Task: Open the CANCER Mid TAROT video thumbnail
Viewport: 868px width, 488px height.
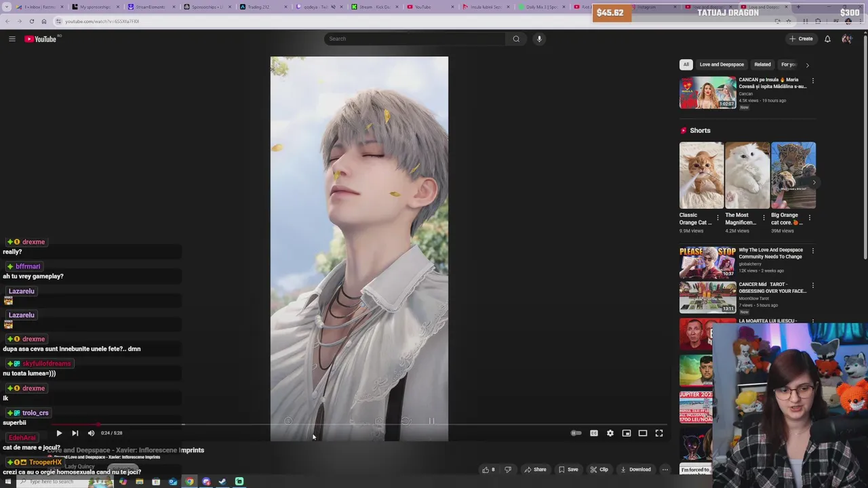Action: (x=707, y=297)
